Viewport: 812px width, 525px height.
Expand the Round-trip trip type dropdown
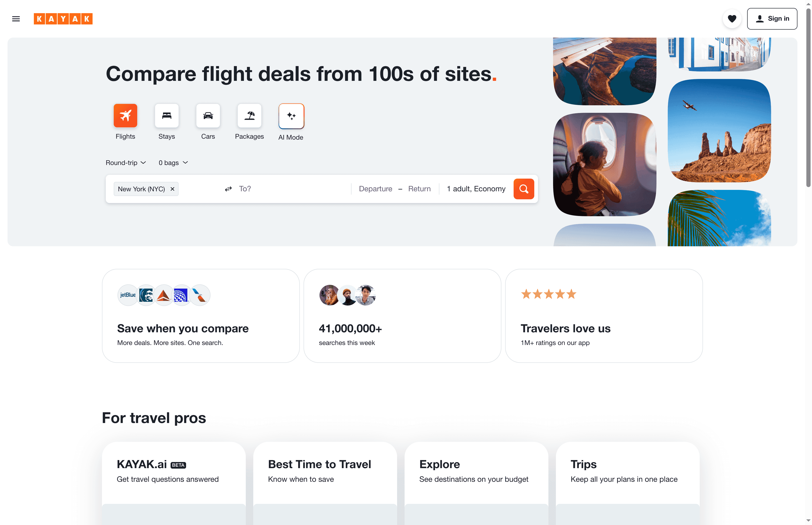tap(126, 163)
